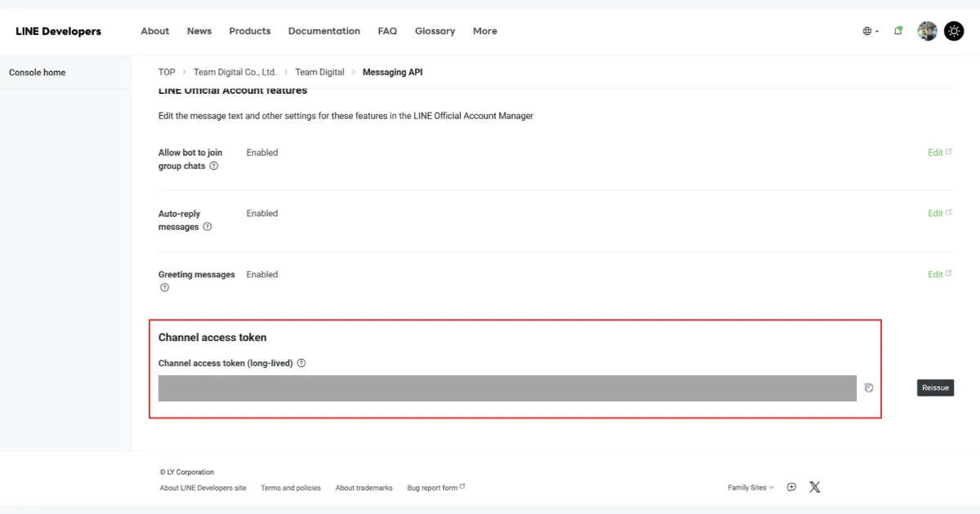Edit Allow bot to join group chats
The image size is (980, 514).
[x=939, y=153]
